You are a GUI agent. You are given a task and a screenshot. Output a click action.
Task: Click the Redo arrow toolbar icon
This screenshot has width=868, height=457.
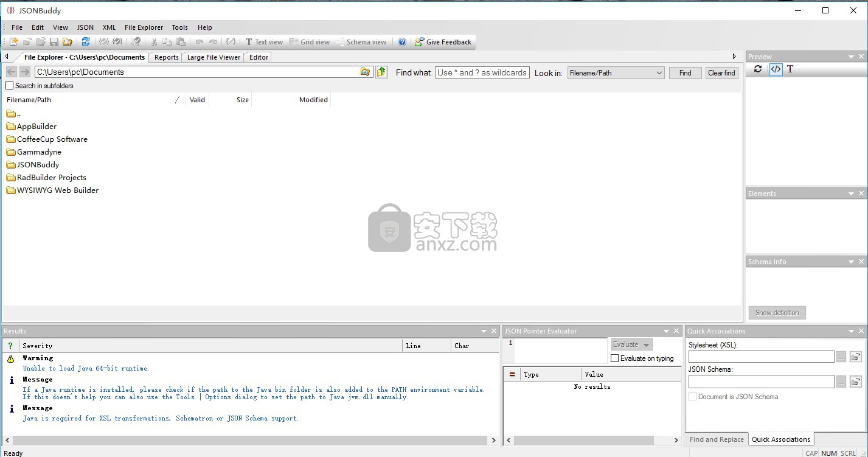(213, 42)
